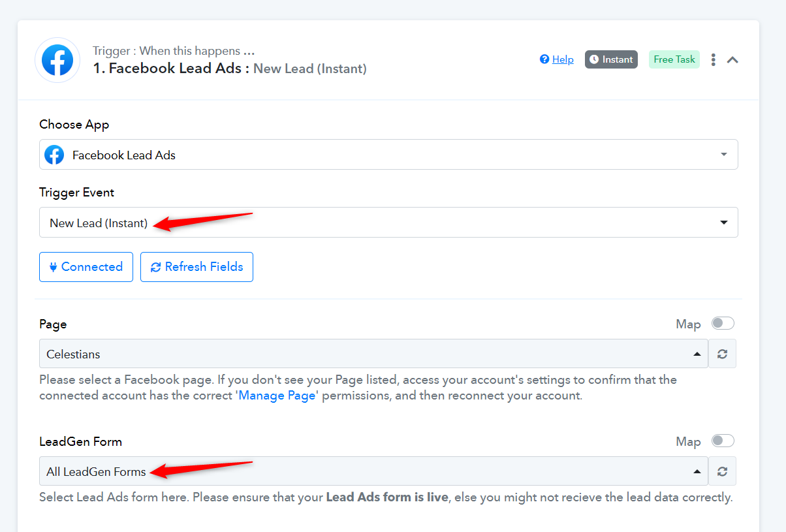The height and width of the screenshot is (532, 786).
Task: Toggle the Map switch for LeadGen Form
Action: (723, 441)
